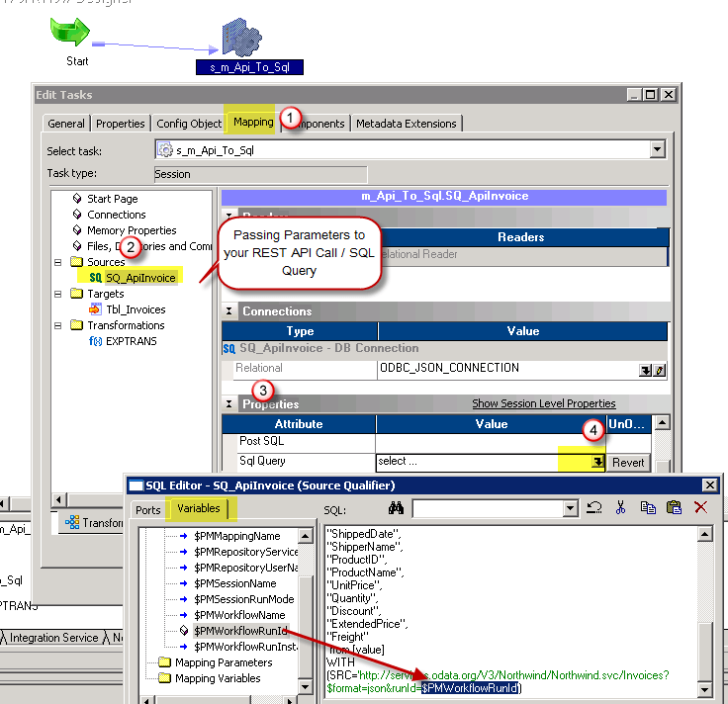
Task: Select $PMSessionRunMode variable
Action: point(243,599)
